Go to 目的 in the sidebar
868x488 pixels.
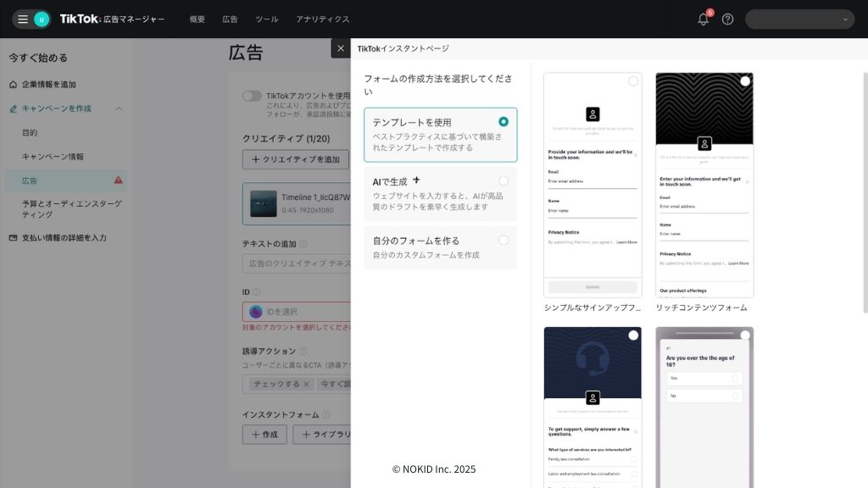point(30,133)
